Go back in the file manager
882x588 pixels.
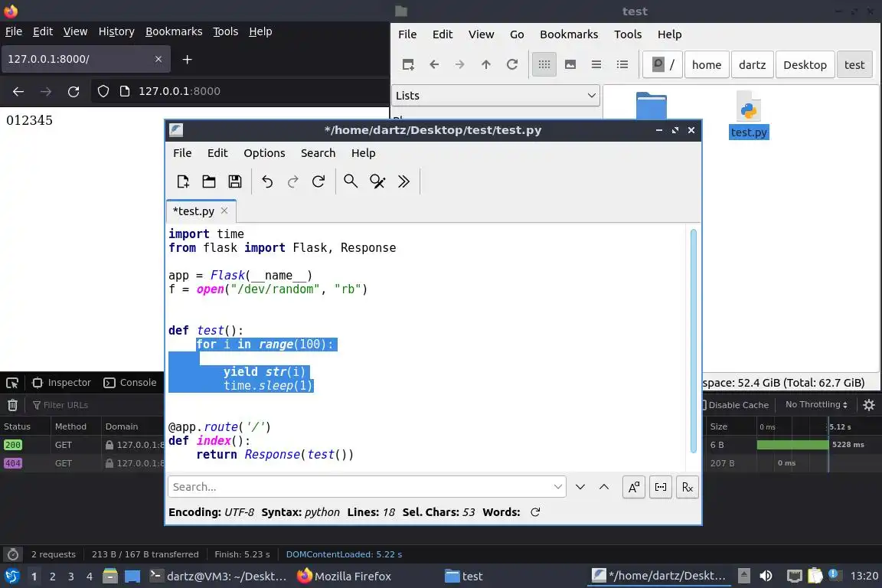[433, 64]
